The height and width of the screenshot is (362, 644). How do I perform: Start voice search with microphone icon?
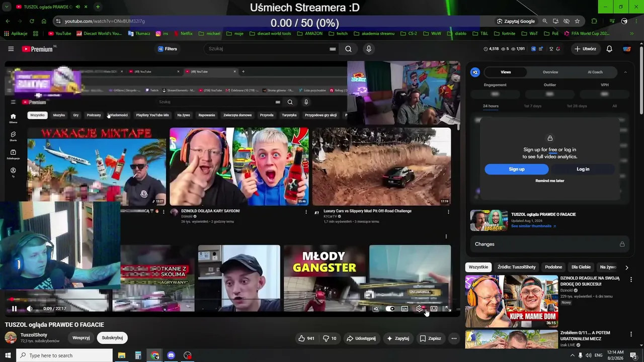point(369,49)
